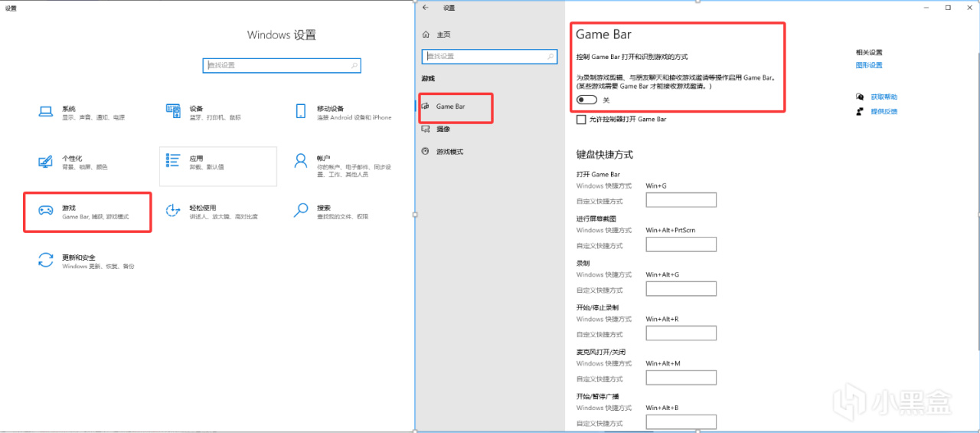
Task: Click the 个性化 category title
Action: tap(72, 158)
